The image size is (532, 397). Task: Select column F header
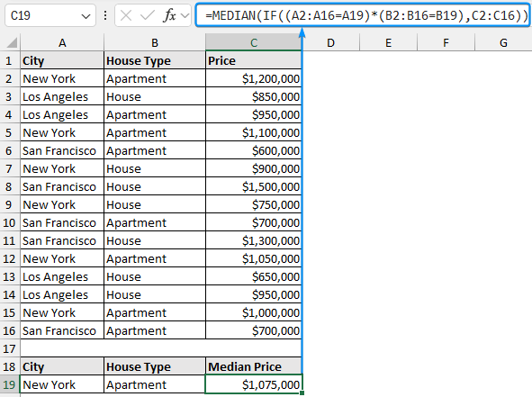(446, 42)
